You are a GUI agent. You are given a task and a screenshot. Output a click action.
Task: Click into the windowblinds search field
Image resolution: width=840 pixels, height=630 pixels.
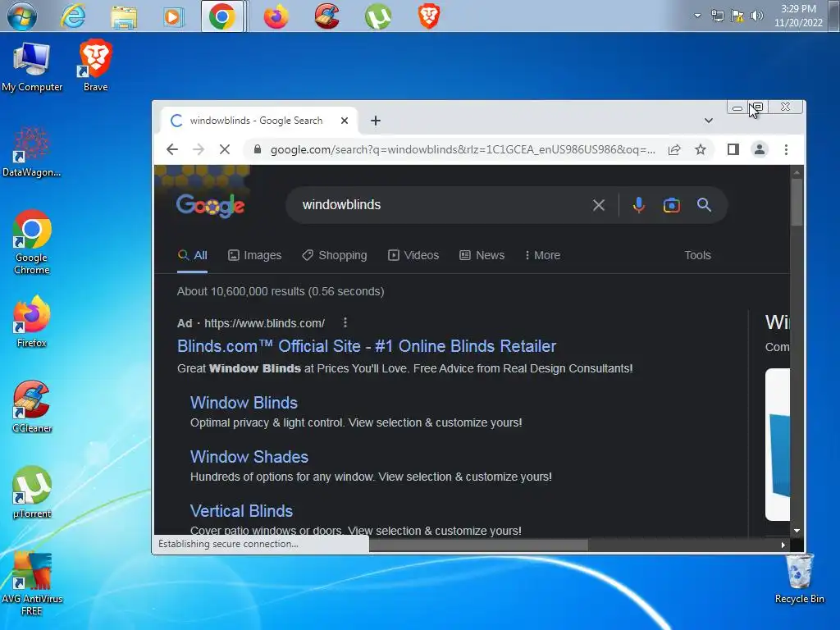click(x=440, y=204)
